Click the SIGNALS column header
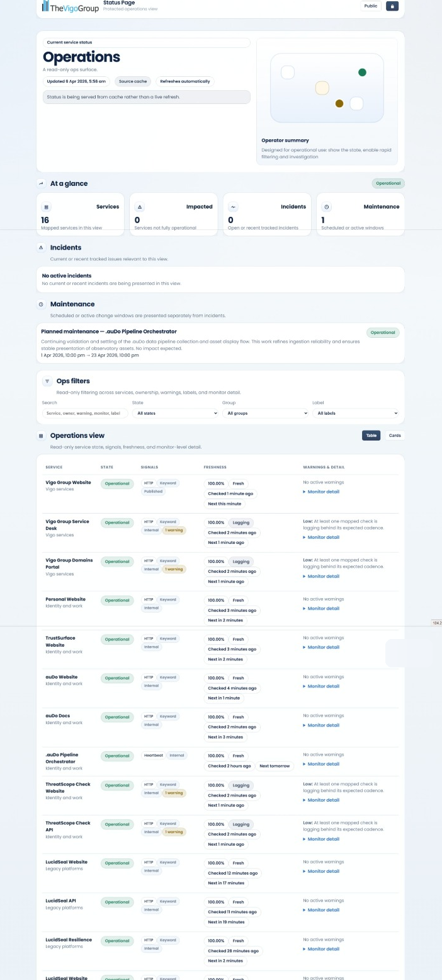 click(x=149, y=467)
